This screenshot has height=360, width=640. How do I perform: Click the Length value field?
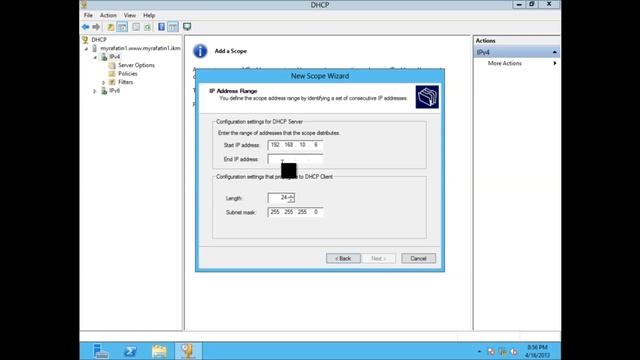(278, 198)
